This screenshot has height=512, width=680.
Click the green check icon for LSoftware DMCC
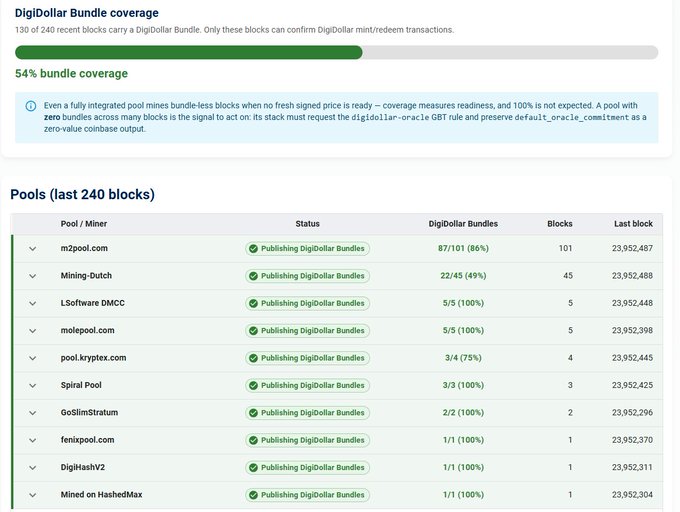coord(253,303)
